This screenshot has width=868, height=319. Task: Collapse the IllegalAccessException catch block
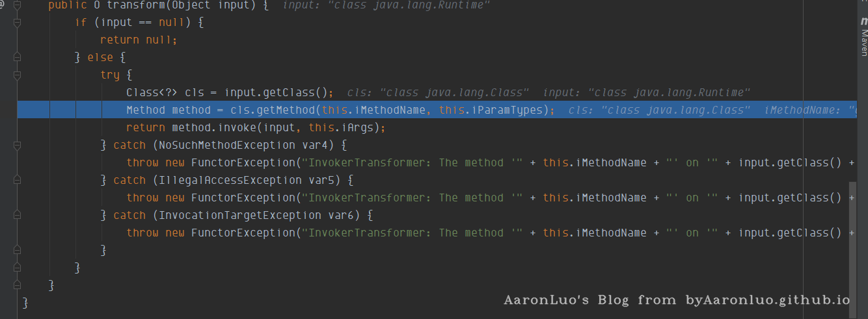click(17, 180)
